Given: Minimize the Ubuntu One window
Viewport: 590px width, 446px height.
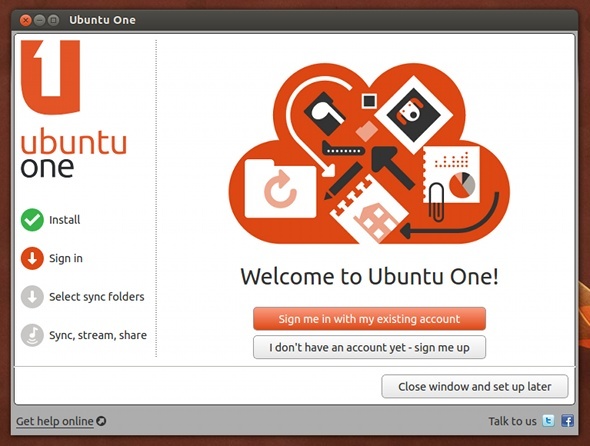Looking at the screenshot, I should pyautogui.click(x=40, y=20).
